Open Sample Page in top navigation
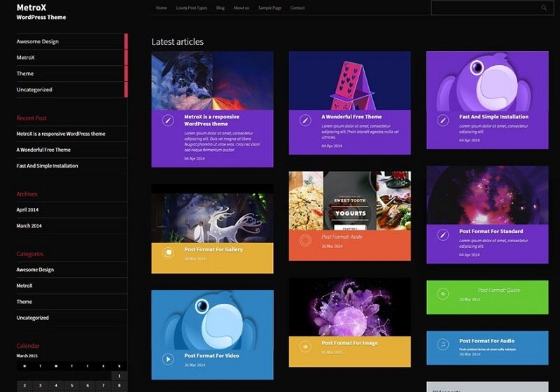This screenshot has width=560, height=392. 270,8
